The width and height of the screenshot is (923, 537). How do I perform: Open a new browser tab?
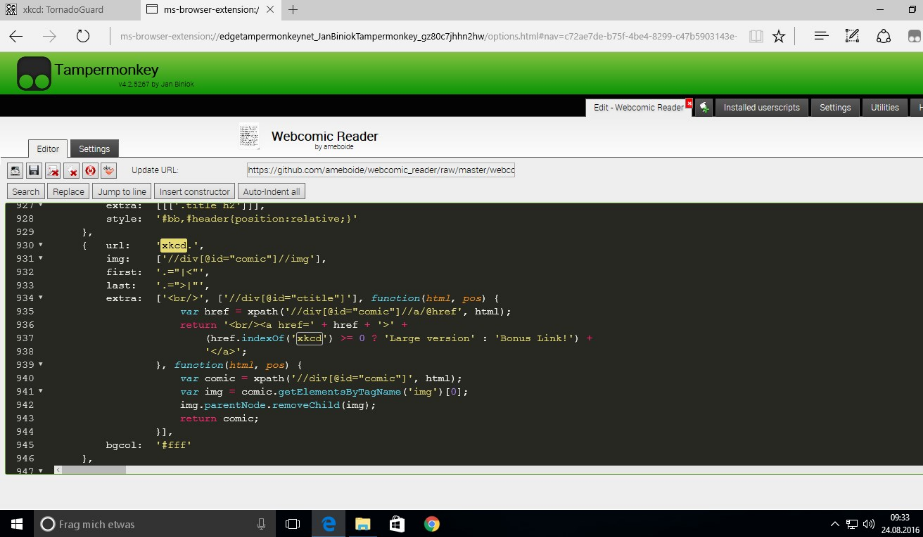(x=293, y=9)
